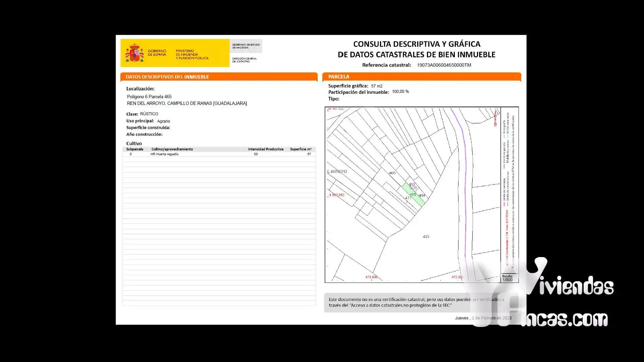Viewport: 644px width, 362px height.
Task: Click the "Intensidad Productiva" column header
Action: 266,149
